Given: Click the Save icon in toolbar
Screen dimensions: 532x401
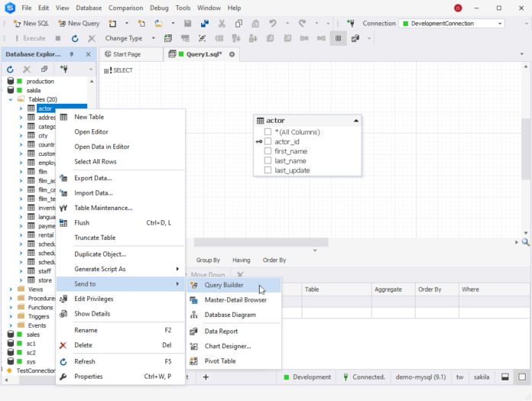Looking at the screenshot, I should point(188,24).
